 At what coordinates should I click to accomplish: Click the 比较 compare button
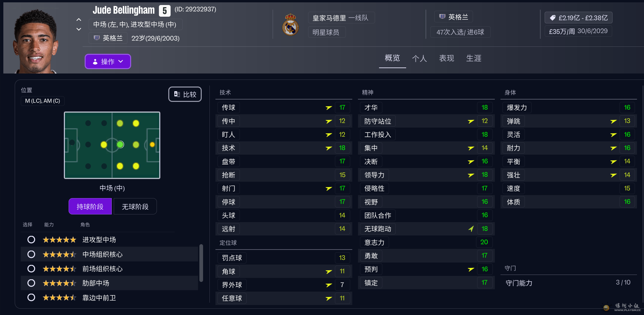click(185, 94)
